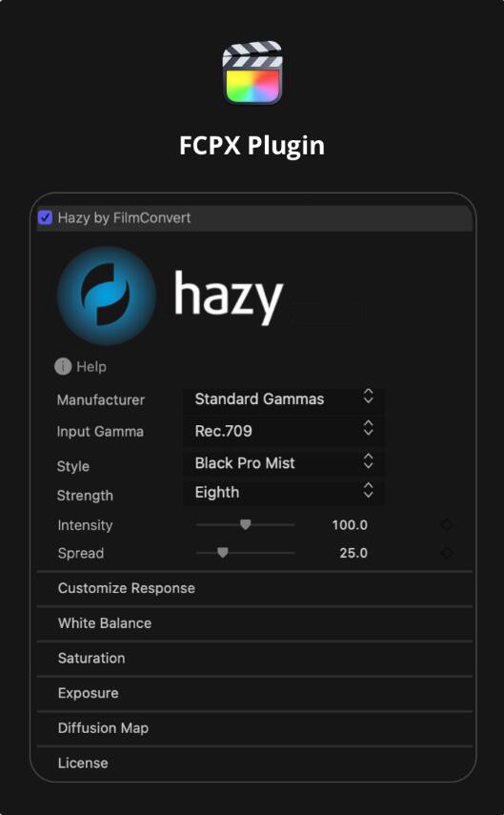504x815 pixels.
Task: Click the Style dropdown stepper arrows
Action: pos(368,460)
